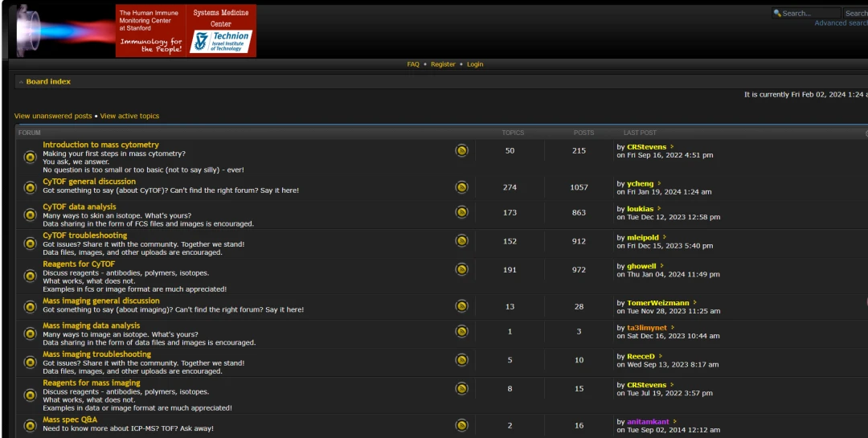Click the view latest post arrow after ycheng
The image size is (868, 438).
tap(659, 184)
